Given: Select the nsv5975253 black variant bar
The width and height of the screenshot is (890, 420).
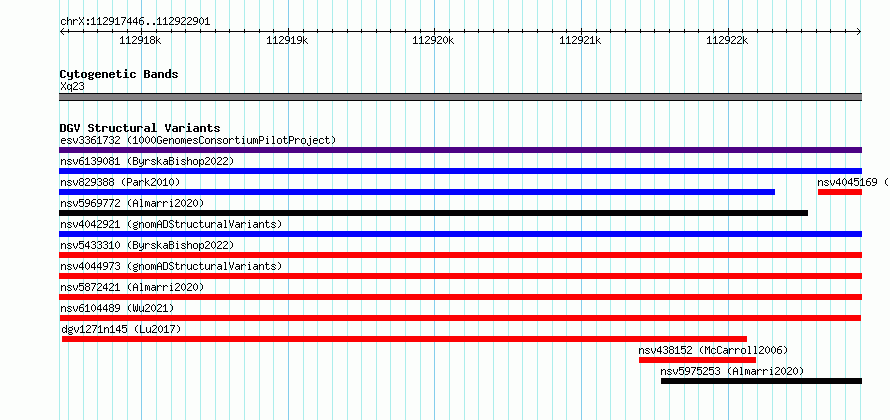Looking at the screenshot, I should click(761, 381).
